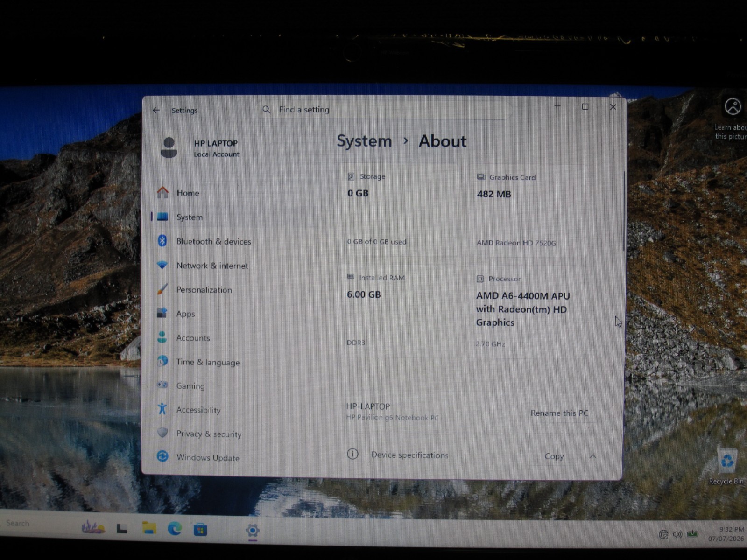Maximize the Settings window
Viewport: 747px width, 560px height.
[585, 107]
